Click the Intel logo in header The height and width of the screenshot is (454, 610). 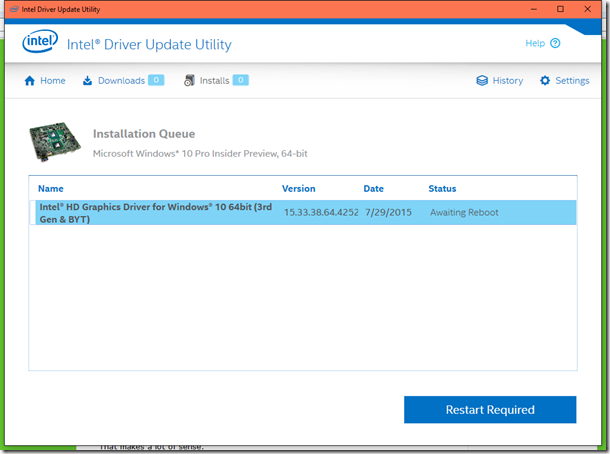(x=40, y=41)
